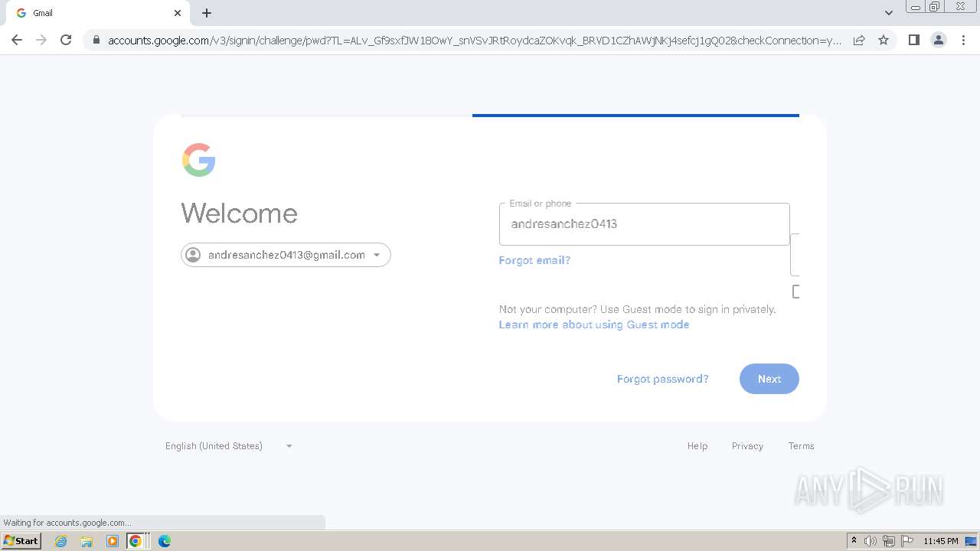The width and height of the screenshot is (980, 551).
Task: Click the Forgot password? link
Action: [x=662, y=379]
